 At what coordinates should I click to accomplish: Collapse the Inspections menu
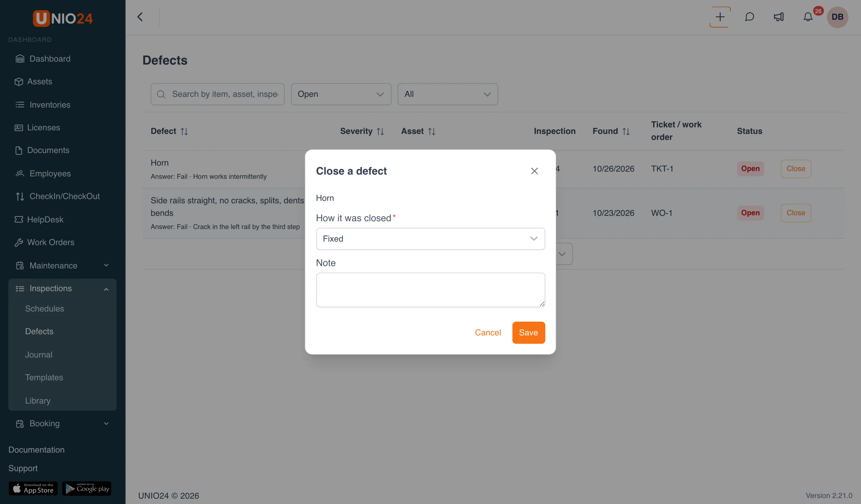[62, 288]
